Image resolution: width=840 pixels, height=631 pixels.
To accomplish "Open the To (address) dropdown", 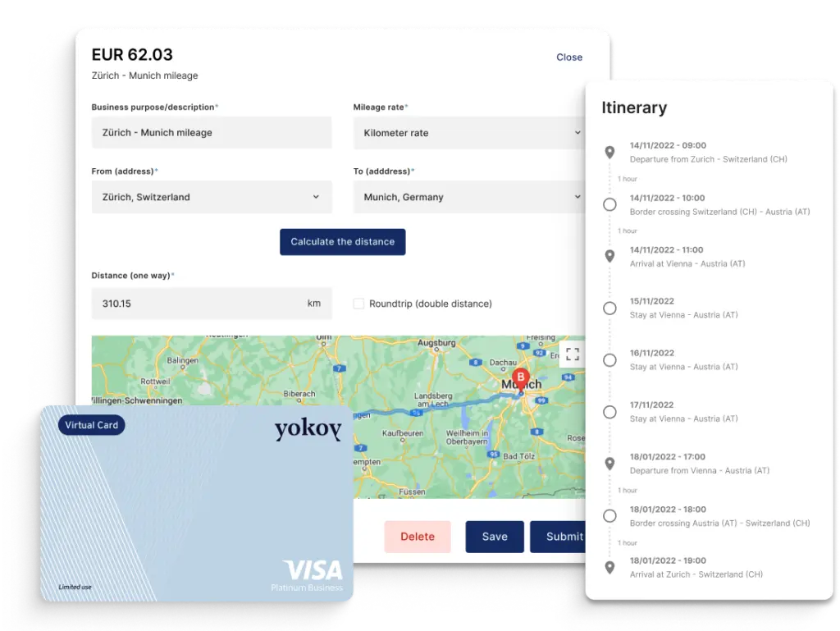I will 468,197.
